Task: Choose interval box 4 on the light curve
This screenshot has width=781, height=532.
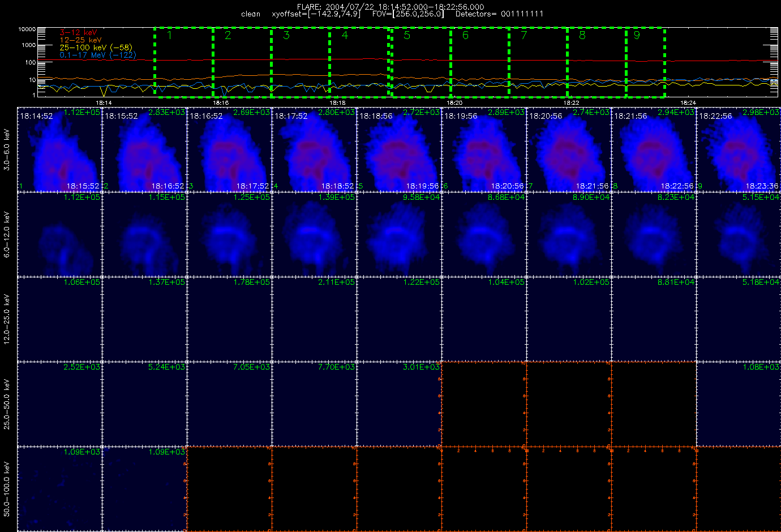Action: click(x=359, y=62)
